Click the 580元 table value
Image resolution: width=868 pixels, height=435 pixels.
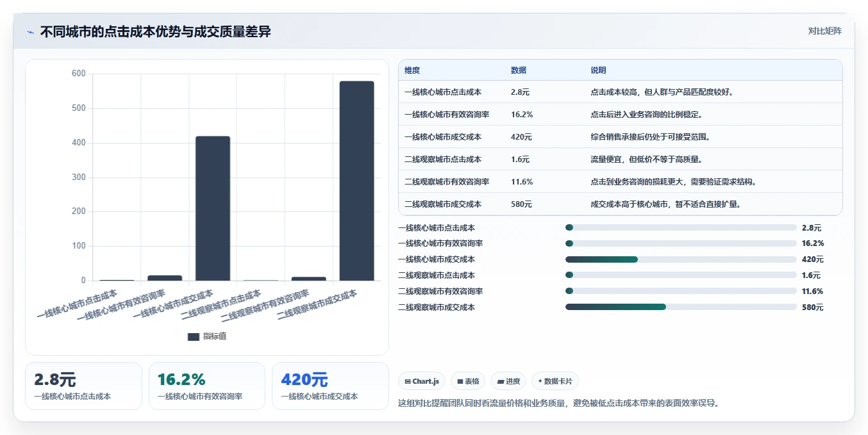click(x=522, y=204)
